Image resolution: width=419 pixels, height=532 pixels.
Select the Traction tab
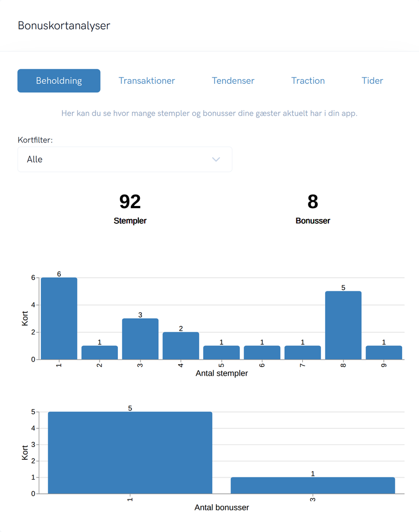click(x=308, y=81)
